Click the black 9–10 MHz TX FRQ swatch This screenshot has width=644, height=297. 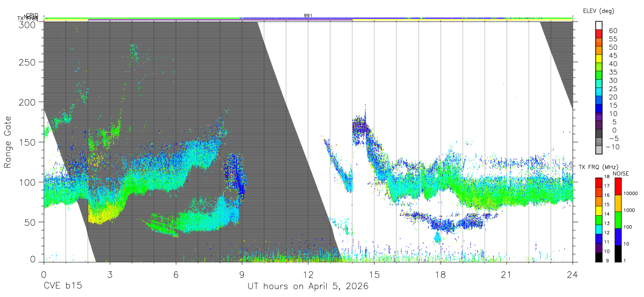pyautogui.click(x=599, y=257)
